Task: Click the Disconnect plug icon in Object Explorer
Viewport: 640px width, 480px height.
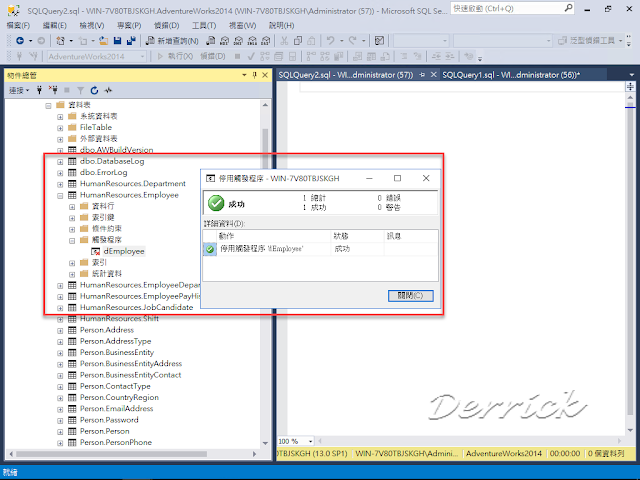Action: click(x=53, y=90)
